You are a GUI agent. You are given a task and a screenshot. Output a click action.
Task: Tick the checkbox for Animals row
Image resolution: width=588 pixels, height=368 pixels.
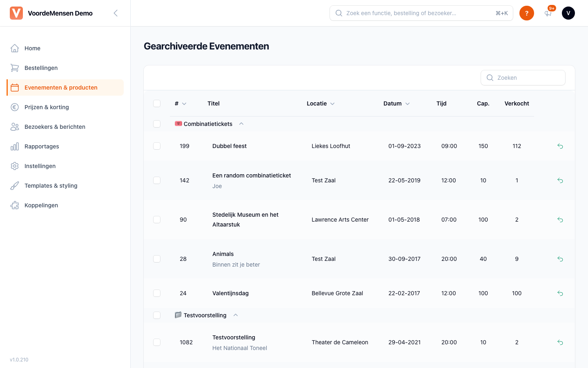(157, 259)
